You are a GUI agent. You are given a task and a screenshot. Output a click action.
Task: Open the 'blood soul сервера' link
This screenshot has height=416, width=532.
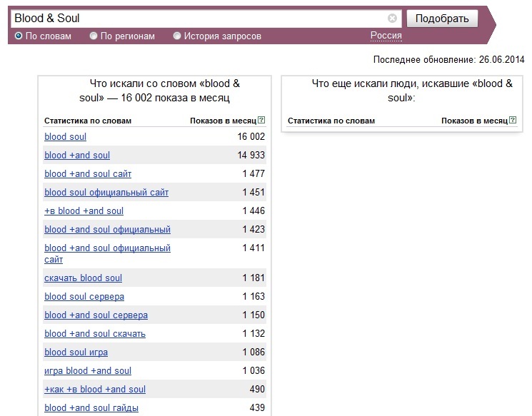84,297
